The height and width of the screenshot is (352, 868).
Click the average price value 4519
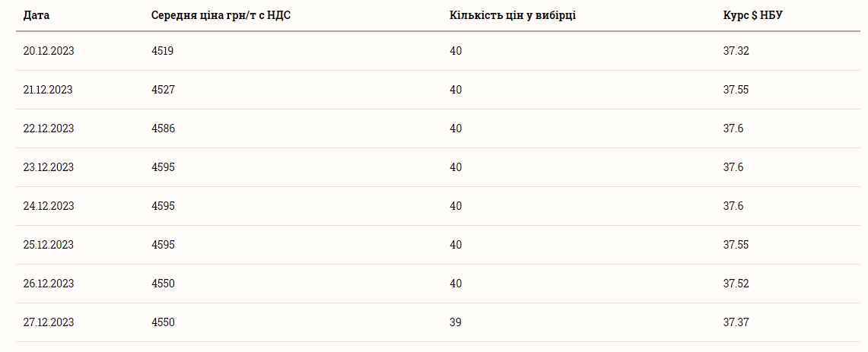click(x=163, y=51)
